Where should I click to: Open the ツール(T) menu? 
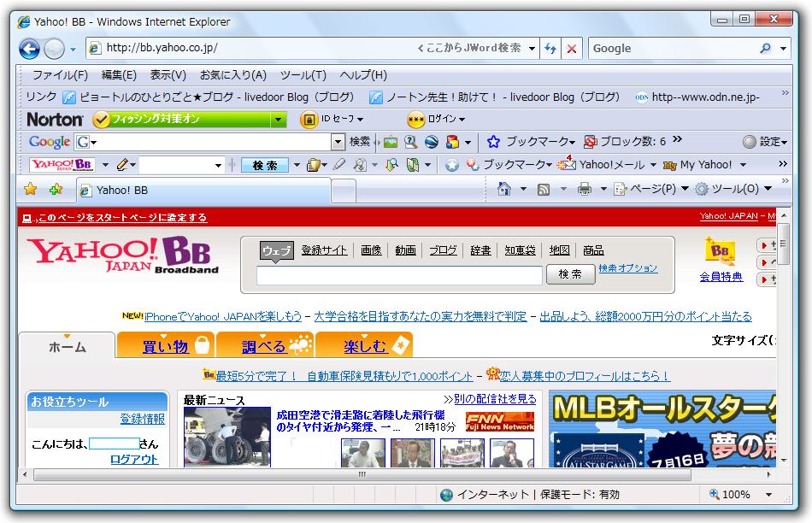(x=303, y=75)
